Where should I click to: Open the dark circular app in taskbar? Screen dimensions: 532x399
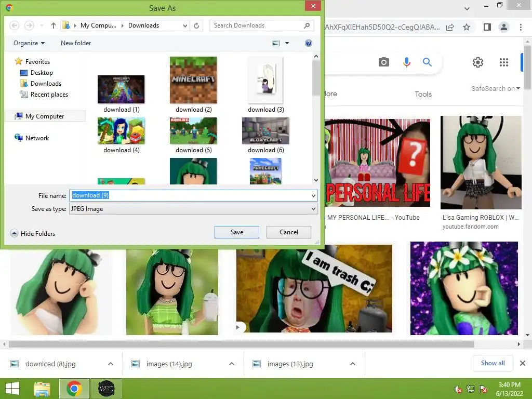[x=106, y=389]
